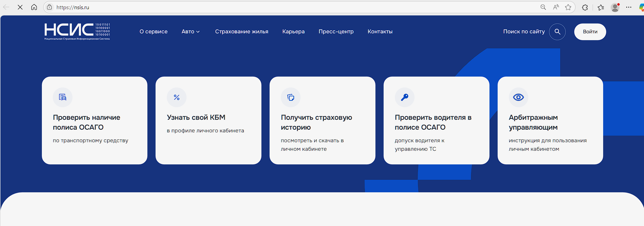Screen dimensions: 644x226
Task: Open Страхование жилья menu item
Action: coord(242,32)
